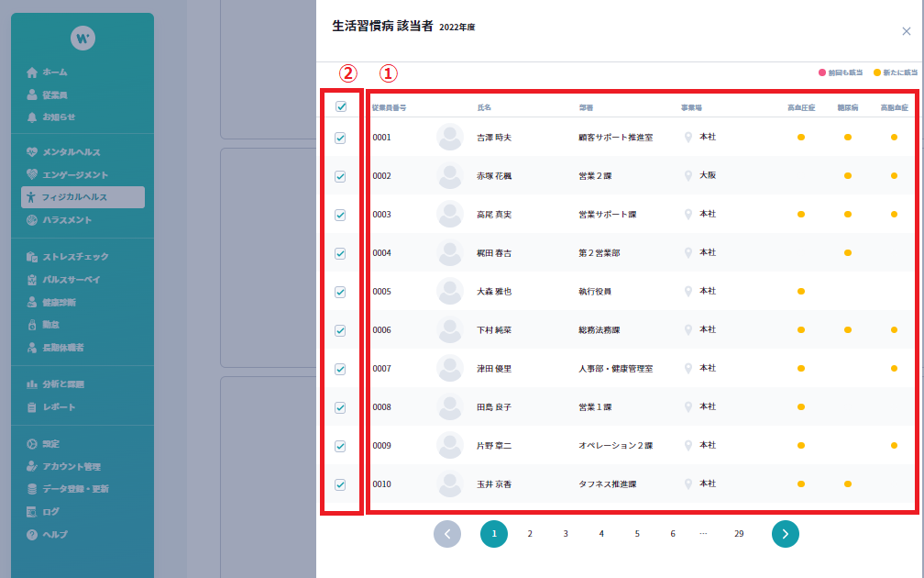Click avatar of 吉澤 時夫

(x=449, y=137)
